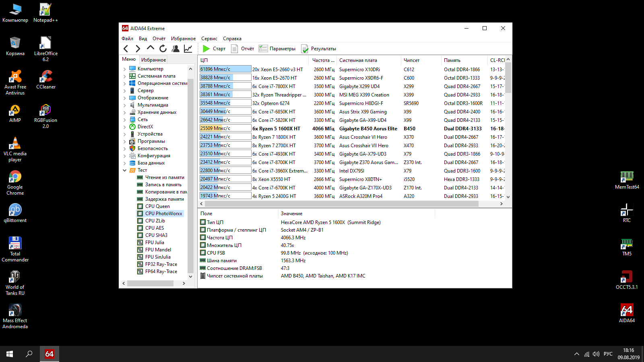Toggle the checkbox next to CPU FSB
This screenshot has width=644, height=362.
pos(203,253)
